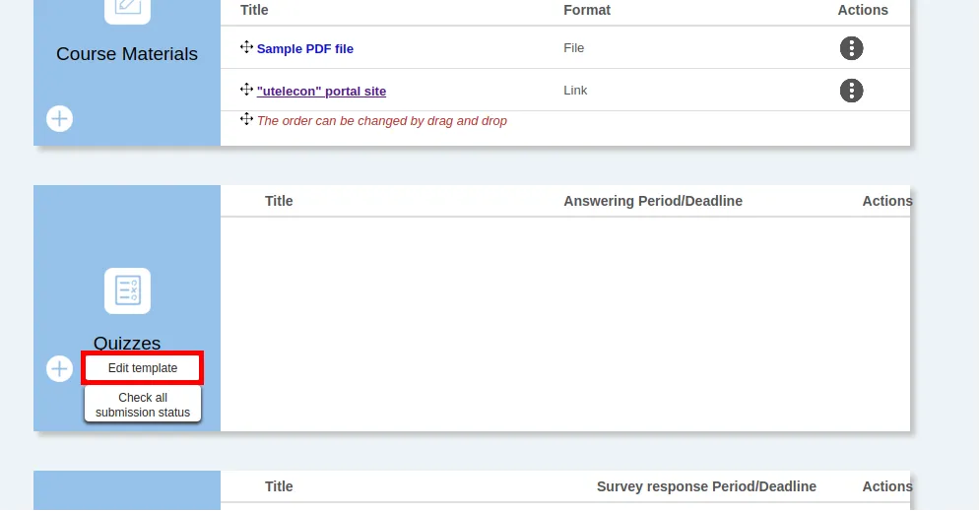Click the Title header in Quizzes table
The width and height of the screenshot is (980, 512).
click(x=279, y=201)
